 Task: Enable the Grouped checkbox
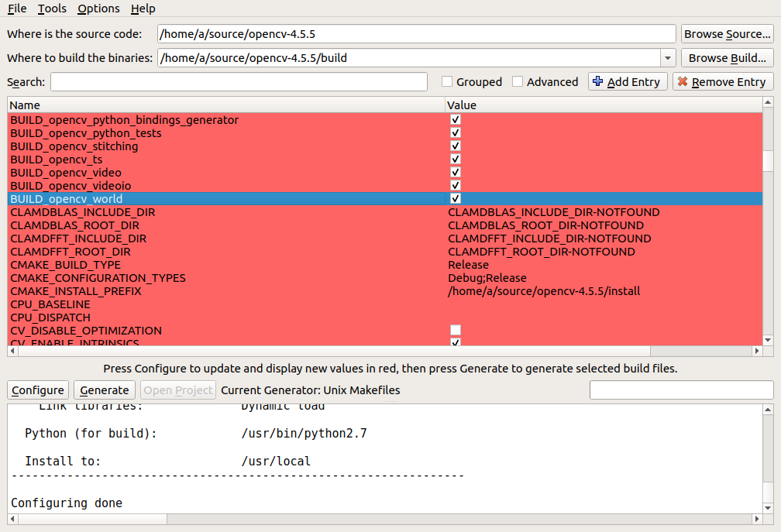coord(447,81)
